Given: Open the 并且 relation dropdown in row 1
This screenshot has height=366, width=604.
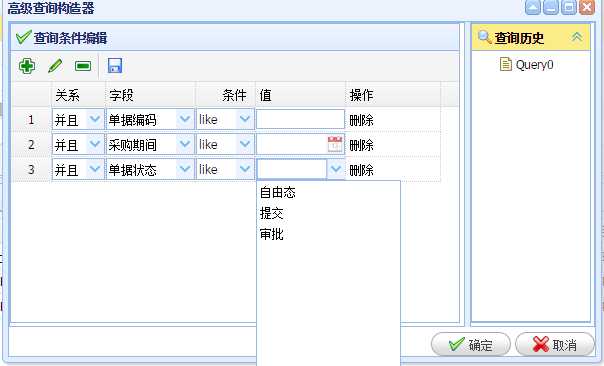Looking at the screenshot, I should pos(95,119).
